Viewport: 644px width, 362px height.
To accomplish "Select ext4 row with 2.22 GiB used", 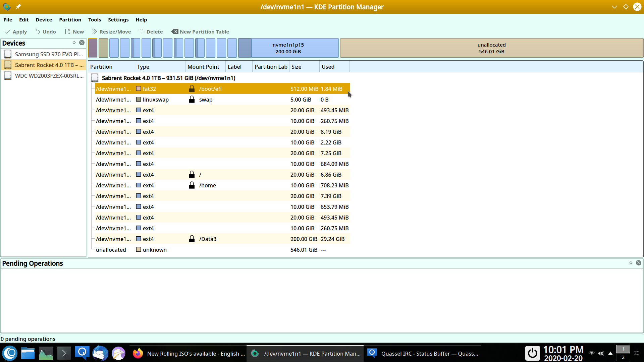I will pos(222,142).
